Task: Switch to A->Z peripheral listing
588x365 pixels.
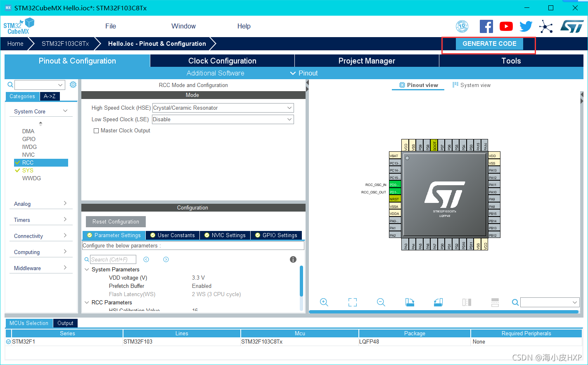Action: click(50, 96)
